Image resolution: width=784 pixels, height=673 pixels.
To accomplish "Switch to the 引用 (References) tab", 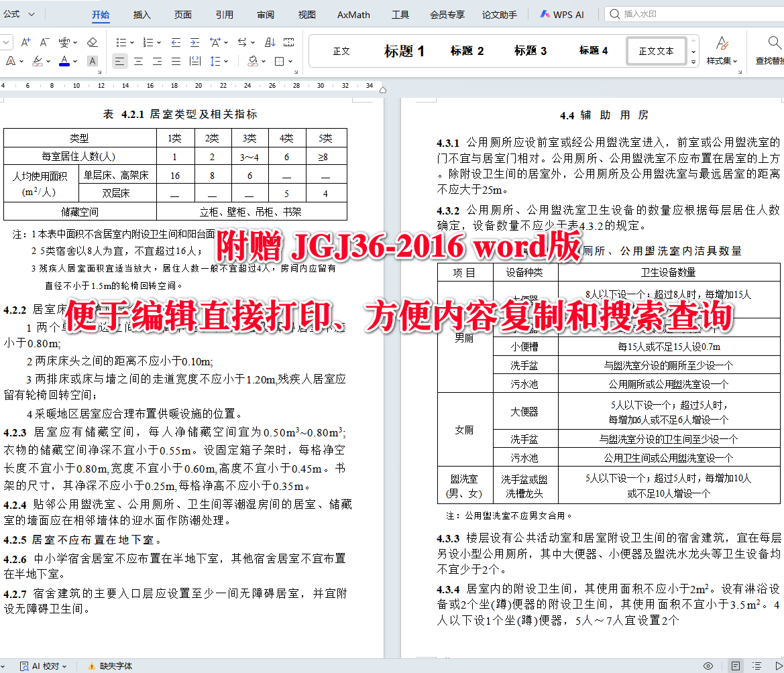I will 225,15.
